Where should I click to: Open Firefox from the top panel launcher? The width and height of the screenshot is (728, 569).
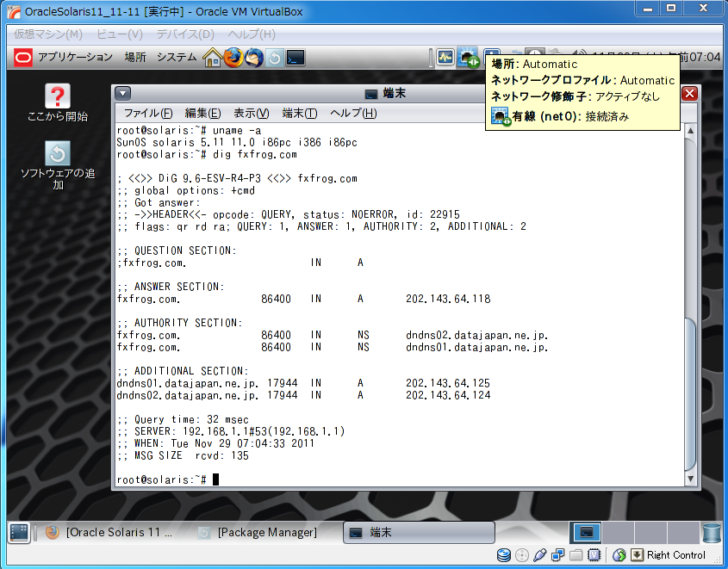click(233, 57)
